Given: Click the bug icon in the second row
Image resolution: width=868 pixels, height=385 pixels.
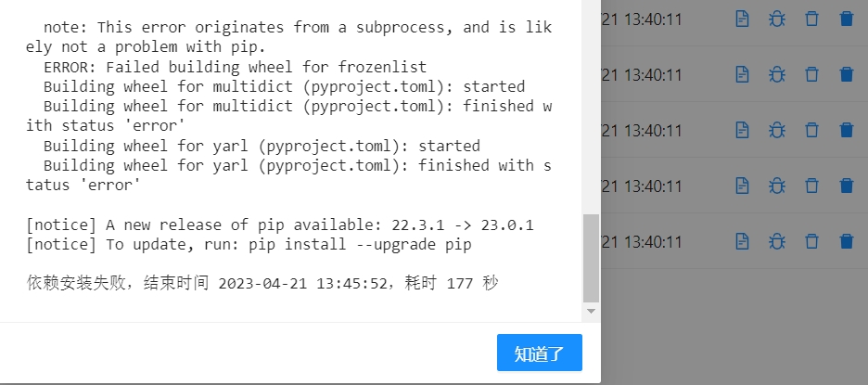Looking at the screenshot, I should [776, 74].
